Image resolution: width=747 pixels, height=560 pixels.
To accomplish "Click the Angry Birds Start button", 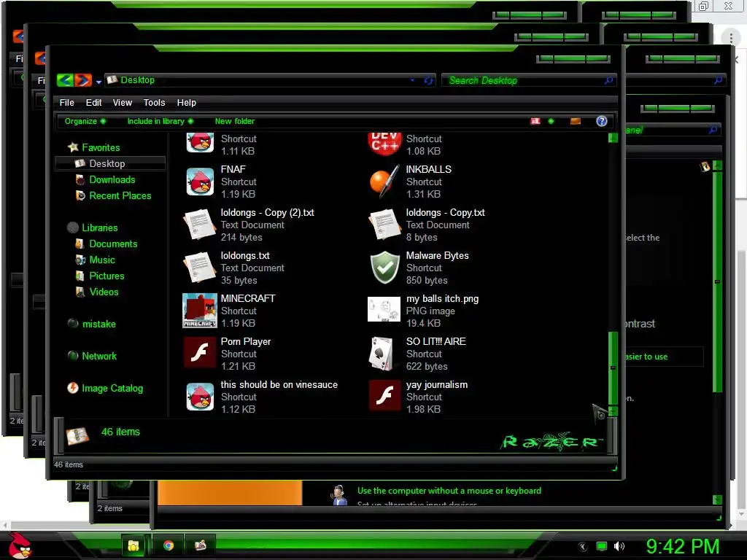I will pos(20,545).
